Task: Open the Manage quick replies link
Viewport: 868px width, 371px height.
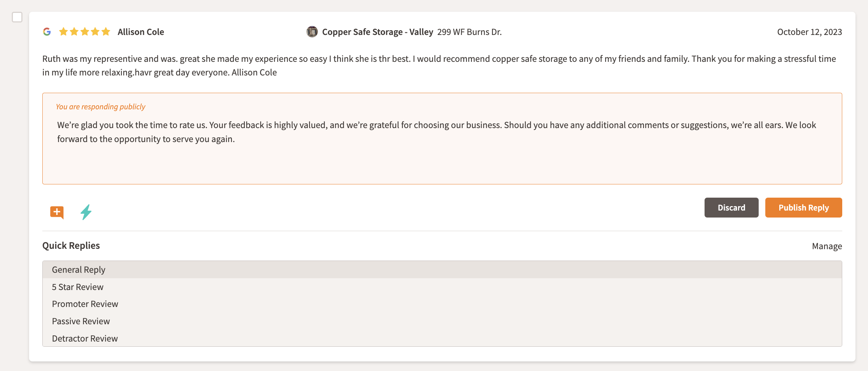Action: (827, 246)
